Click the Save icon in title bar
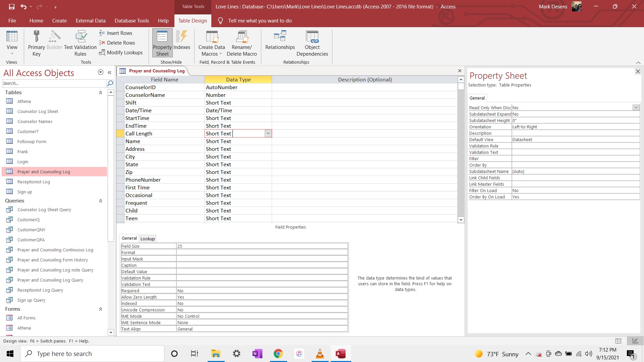The width and height of the screenshot is (644, 362). [x=12, y=6]
